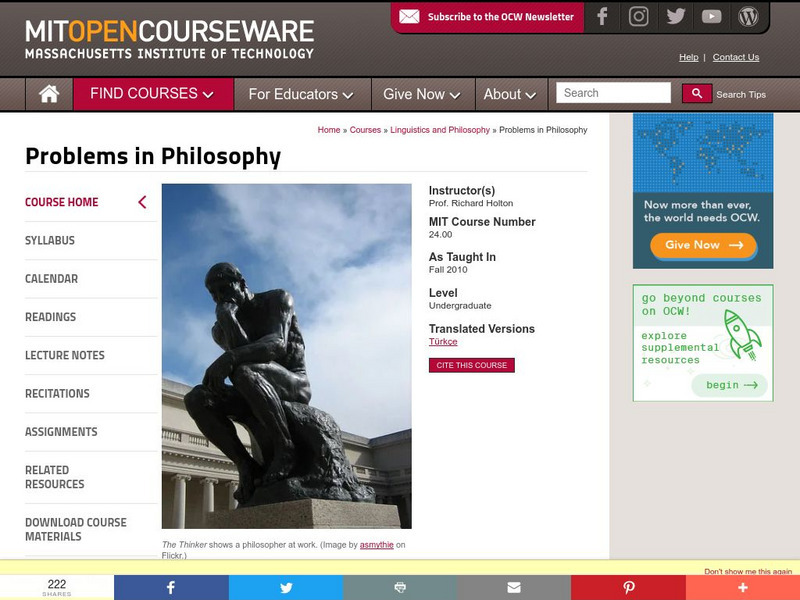800x600 pixels.
Task: Click the Help link
Action: point(688,57)
